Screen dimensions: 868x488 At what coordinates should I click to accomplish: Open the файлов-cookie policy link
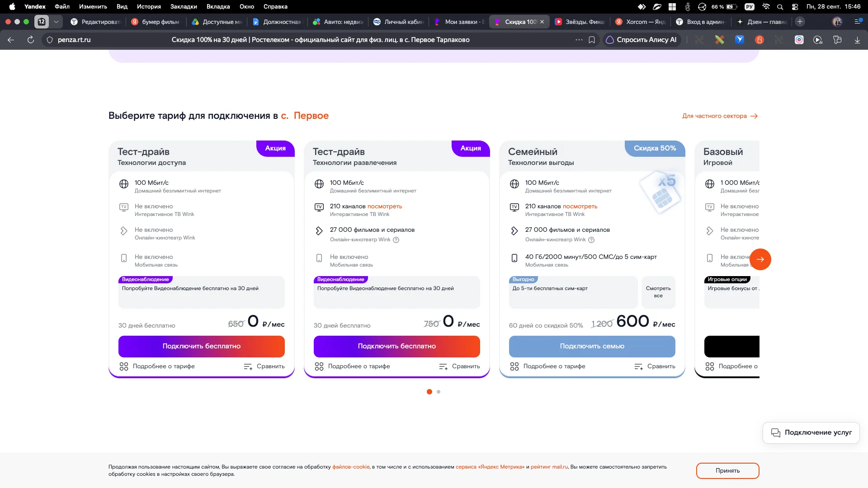(x=351, y=467)
